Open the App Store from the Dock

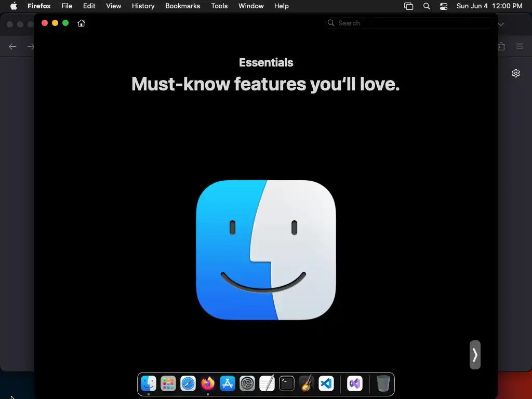click(228, 384)
